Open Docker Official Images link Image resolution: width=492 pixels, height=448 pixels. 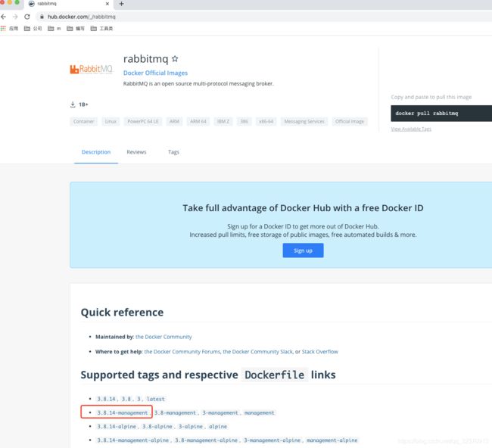(x=155, y=73)
